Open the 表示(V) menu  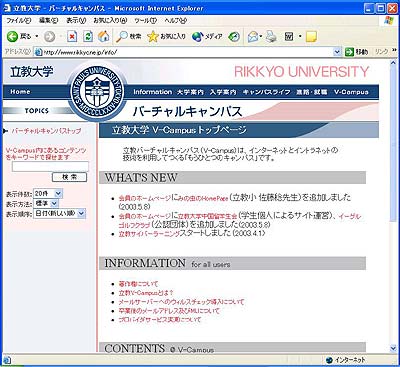click(x=76, y=20)
